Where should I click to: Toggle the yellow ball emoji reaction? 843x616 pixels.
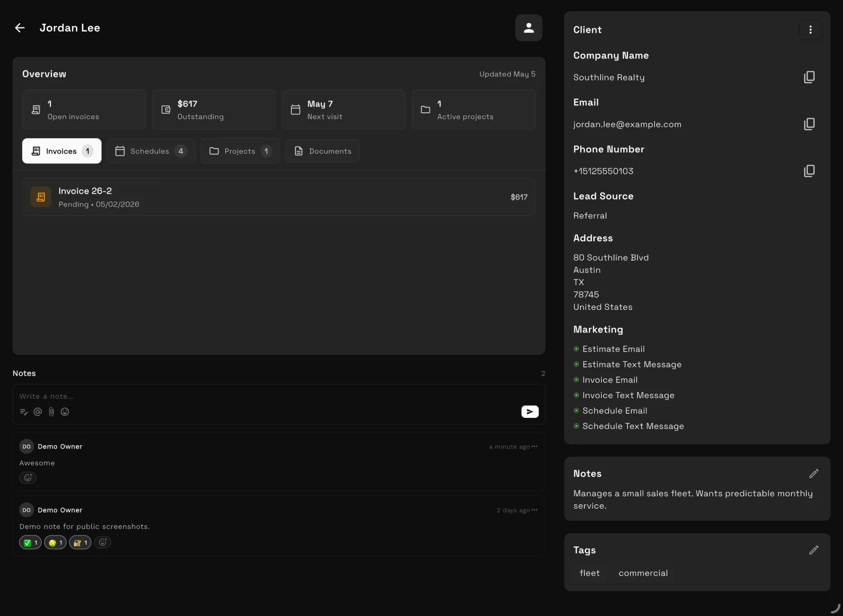point(55,543)
